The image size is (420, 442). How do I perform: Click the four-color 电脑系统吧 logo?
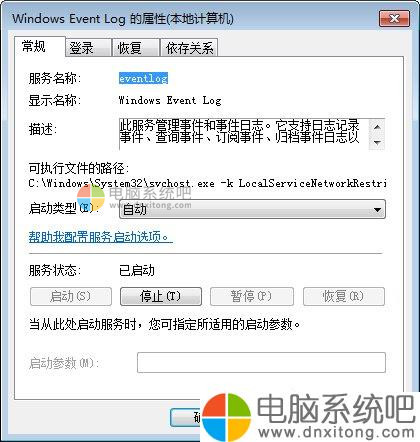[x=227, y=417]
